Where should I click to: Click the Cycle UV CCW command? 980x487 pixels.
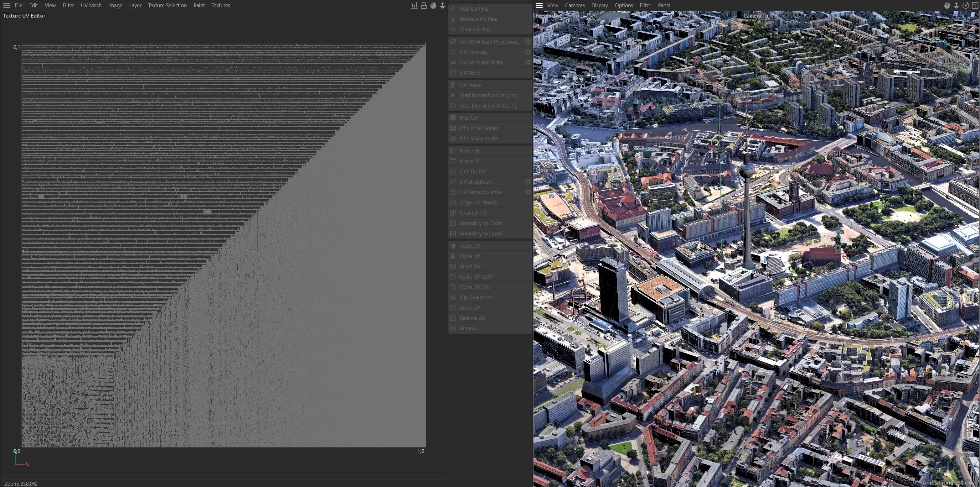[490, 277]
